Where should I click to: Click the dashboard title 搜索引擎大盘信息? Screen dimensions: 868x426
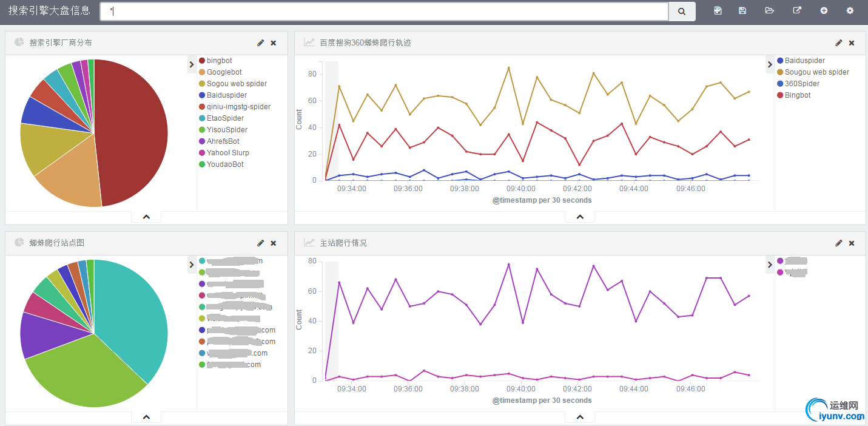point(49,11)
